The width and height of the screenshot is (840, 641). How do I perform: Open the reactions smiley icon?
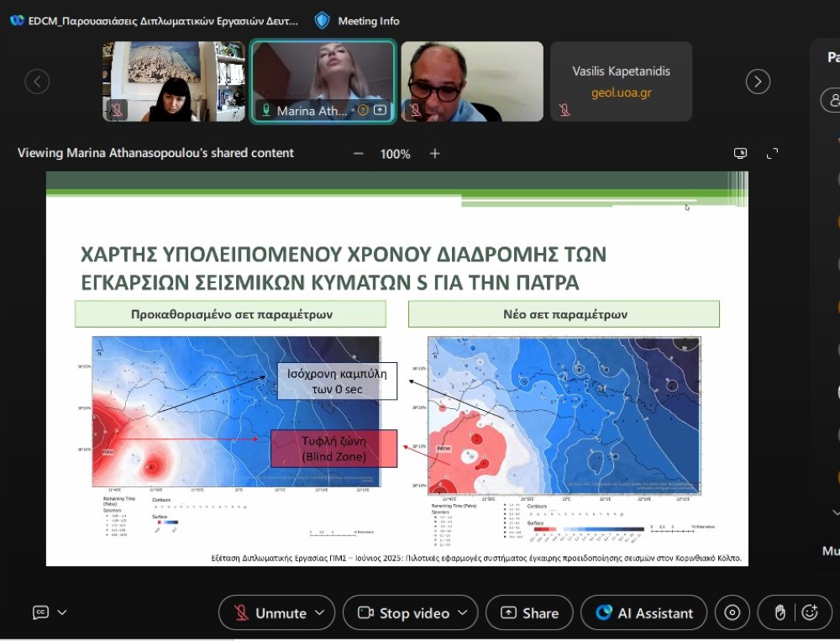click(810, 613)
